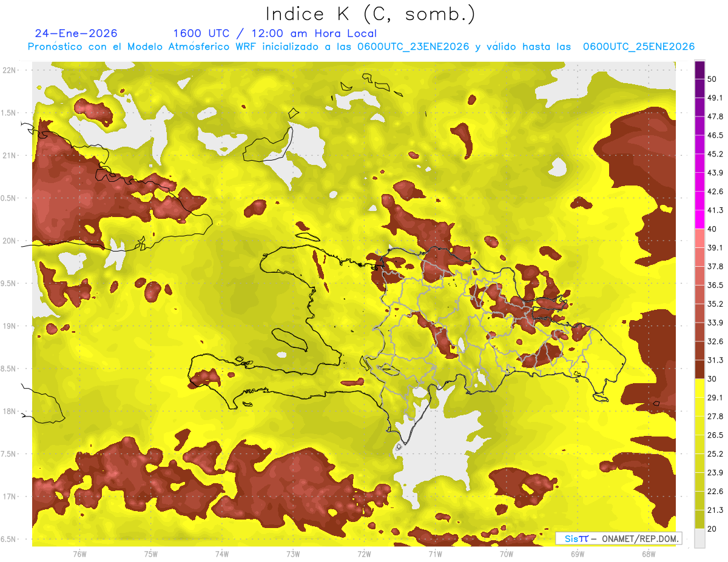Pick the dark brown swatch between 30 and 31.3
Image resolution: width=728 pixels, height=562 pixels.
pos(699,370)
